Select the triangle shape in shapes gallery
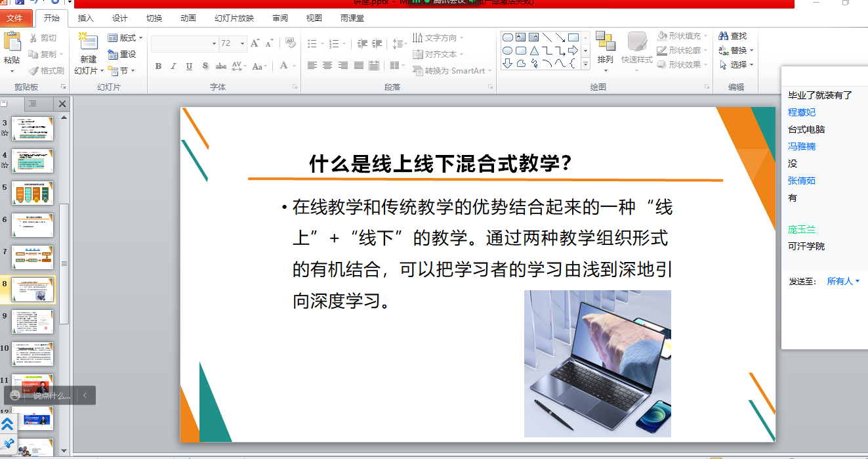 click(x=535, y=51)
